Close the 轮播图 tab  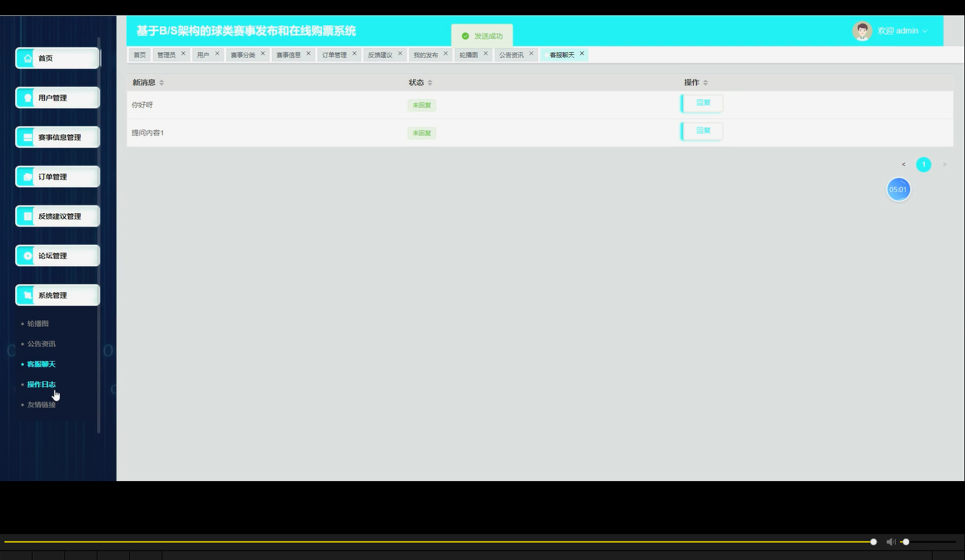point(486,53)
